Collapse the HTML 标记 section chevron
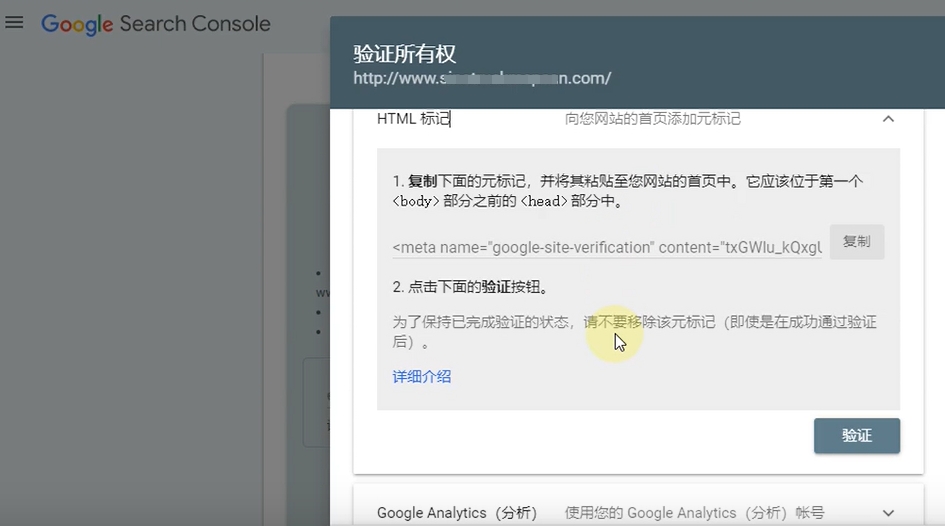945x526 pixels. 888,119
